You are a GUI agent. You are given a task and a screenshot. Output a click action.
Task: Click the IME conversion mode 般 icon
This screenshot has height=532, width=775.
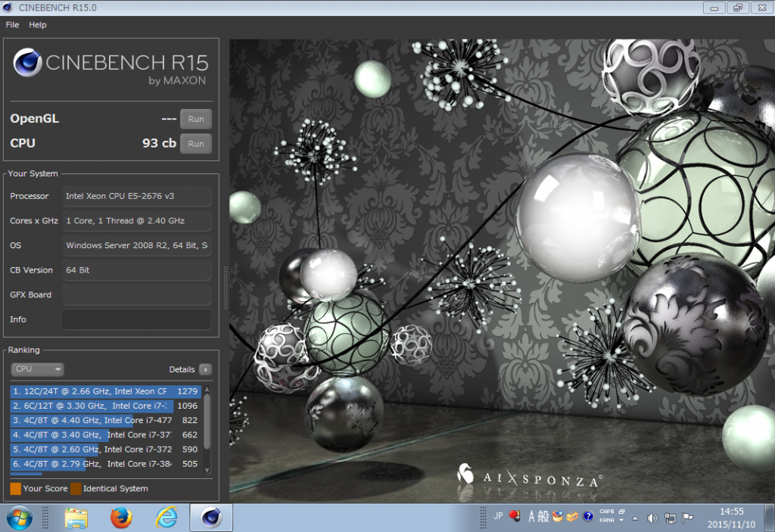coord(543,517)
